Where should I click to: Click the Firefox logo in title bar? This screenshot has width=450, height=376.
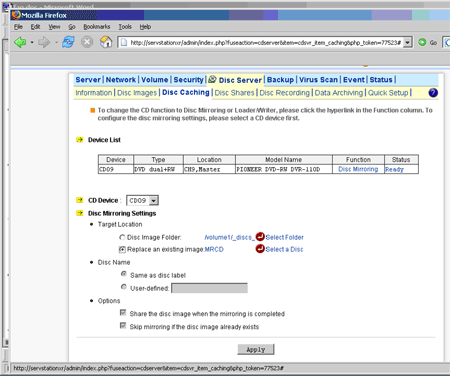[x=16, y=15]
